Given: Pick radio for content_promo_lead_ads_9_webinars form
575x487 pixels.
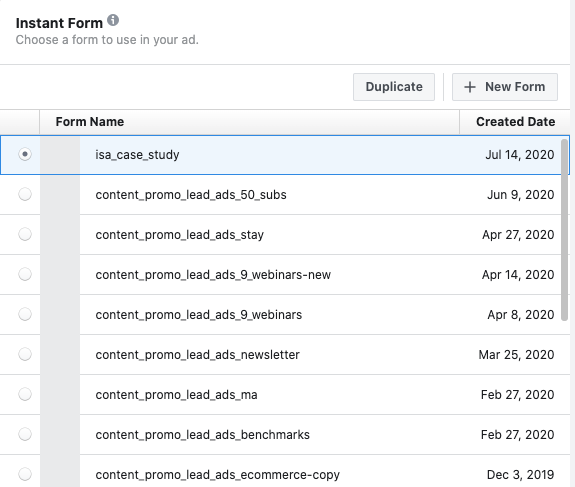Looking at the screenshot, I should pyautogui.click(x=25, y=314).
